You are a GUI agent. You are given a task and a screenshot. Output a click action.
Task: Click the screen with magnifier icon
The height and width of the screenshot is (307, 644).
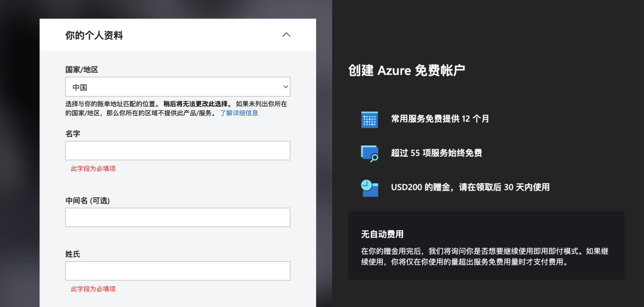tap(369, 154)
